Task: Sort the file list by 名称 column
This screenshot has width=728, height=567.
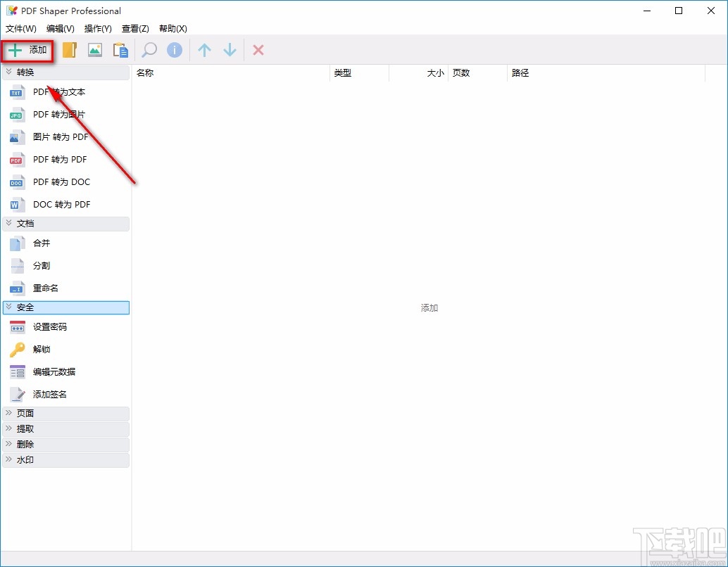Action: coord(231,73)
